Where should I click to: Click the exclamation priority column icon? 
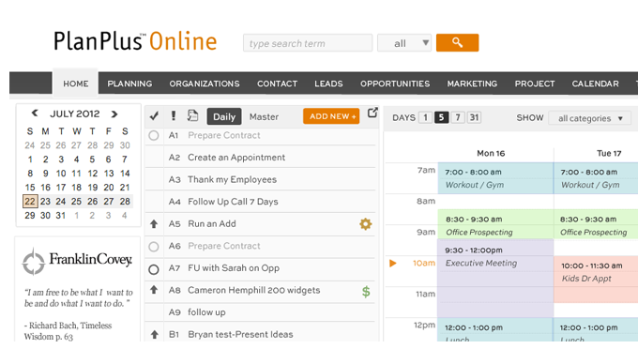[174, 116]
